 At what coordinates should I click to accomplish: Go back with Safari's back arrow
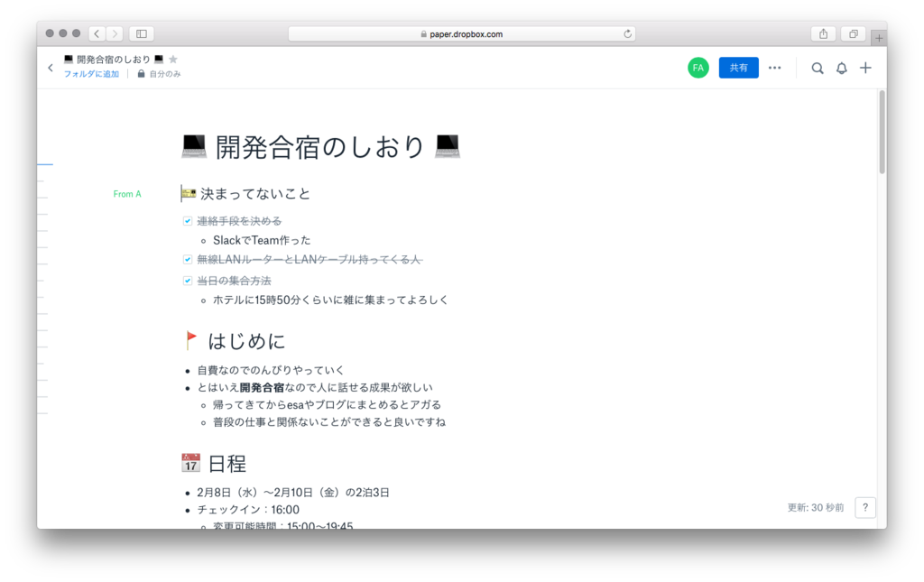(x=97, y=33)
